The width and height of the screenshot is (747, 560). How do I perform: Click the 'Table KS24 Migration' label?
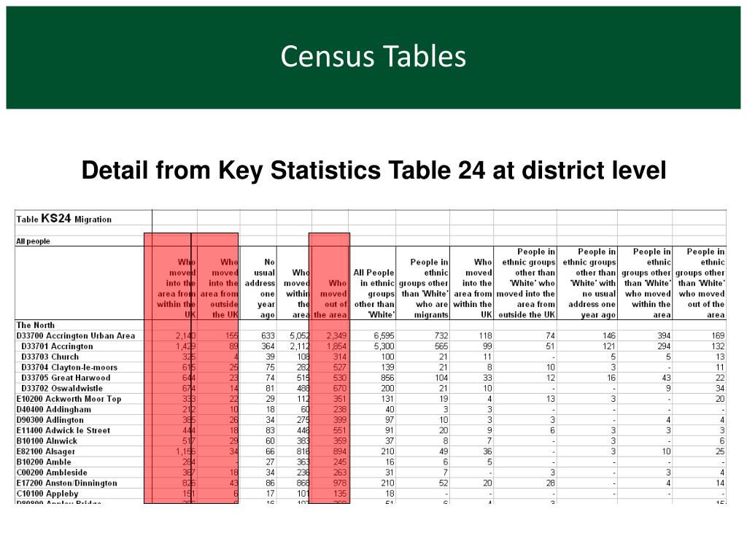(64, 219)
